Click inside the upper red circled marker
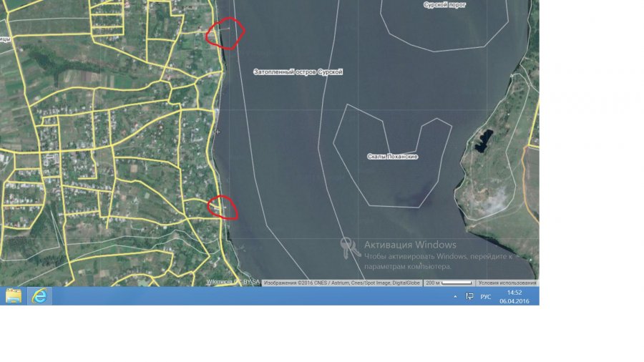 [225, 32]
